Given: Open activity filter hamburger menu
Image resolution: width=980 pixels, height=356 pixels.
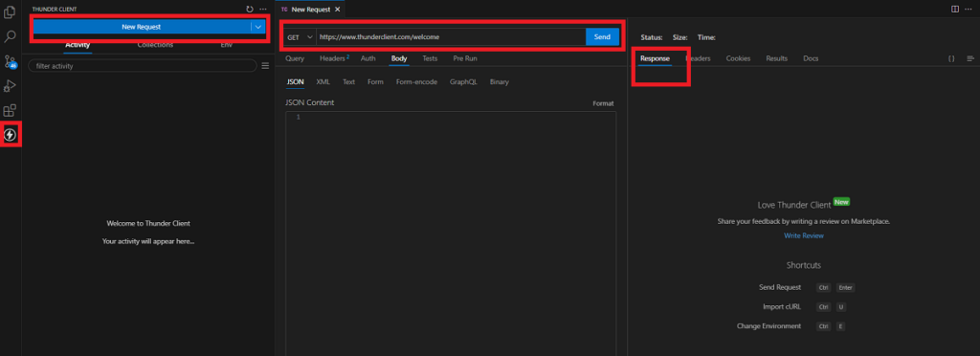Looking at the screenshot, I should pyautogui.click(x=265, y=66).
